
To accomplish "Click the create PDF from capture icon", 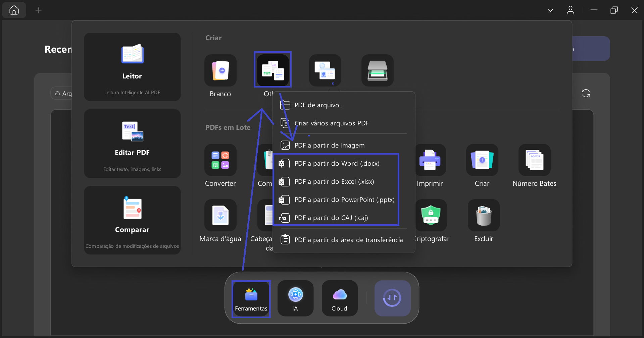I will [x=325, y=71].
